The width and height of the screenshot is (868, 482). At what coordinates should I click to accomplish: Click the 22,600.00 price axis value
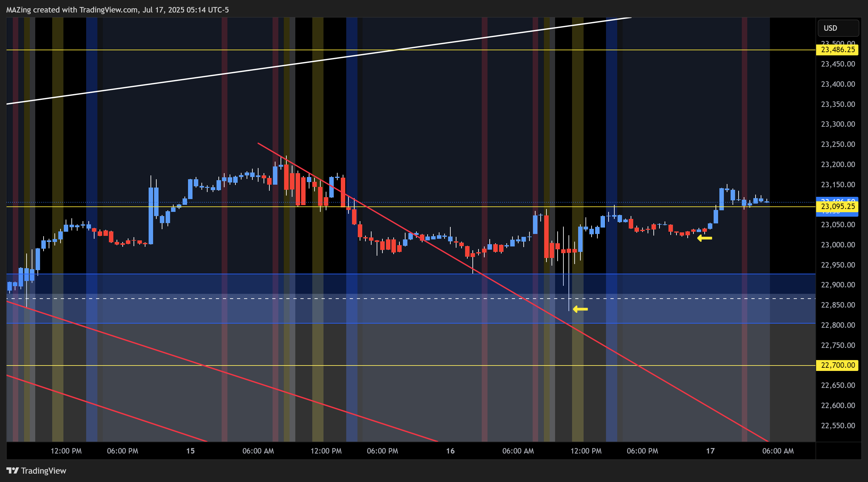[838, 406]
